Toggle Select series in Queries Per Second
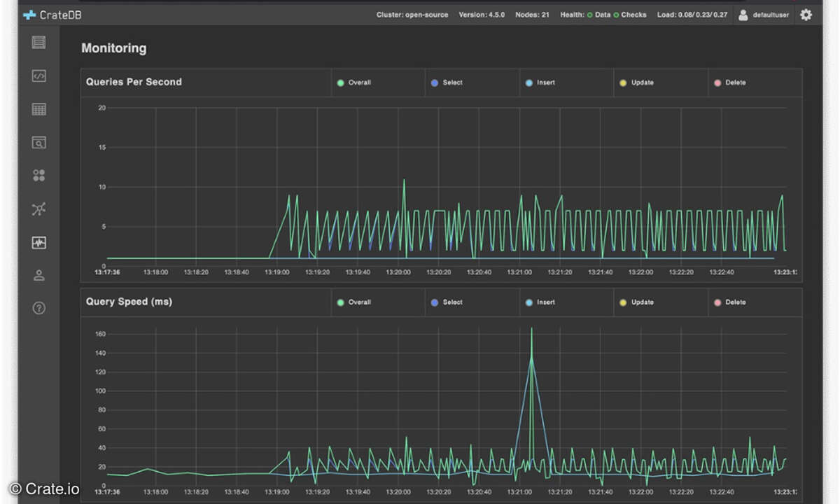Image resolution: width=840 pixels, height=504 pixels. pyautogui.click(x=447, y=83)
